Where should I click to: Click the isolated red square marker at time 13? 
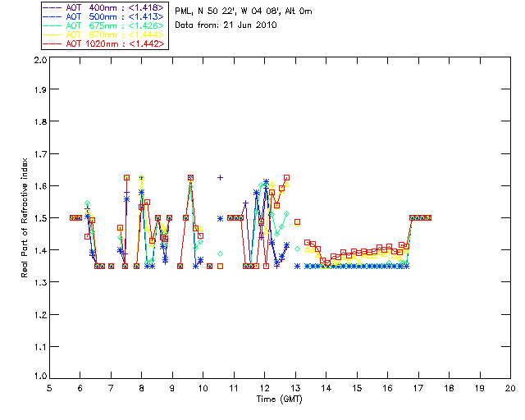(297, 222)
